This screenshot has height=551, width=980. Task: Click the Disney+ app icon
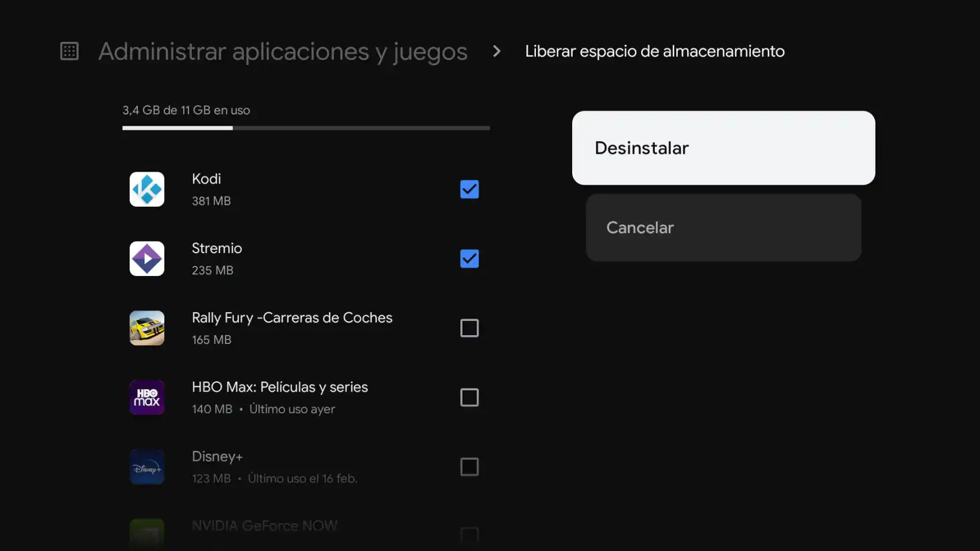click(x=147, y=467)
